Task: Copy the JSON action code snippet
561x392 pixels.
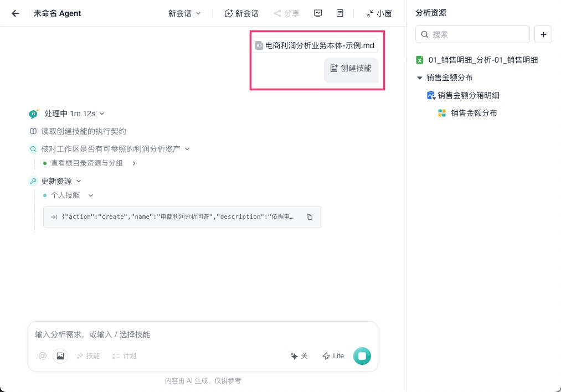Action: [310, 216]
